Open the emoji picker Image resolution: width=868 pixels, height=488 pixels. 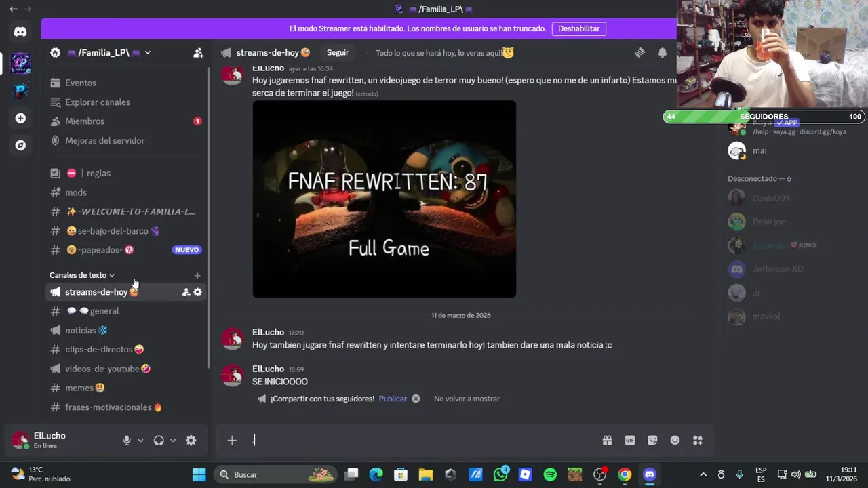click(x=675, y=441)
